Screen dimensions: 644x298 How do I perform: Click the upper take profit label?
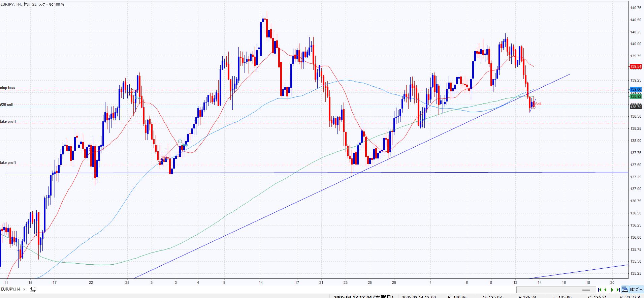click(x=8, y=121)
